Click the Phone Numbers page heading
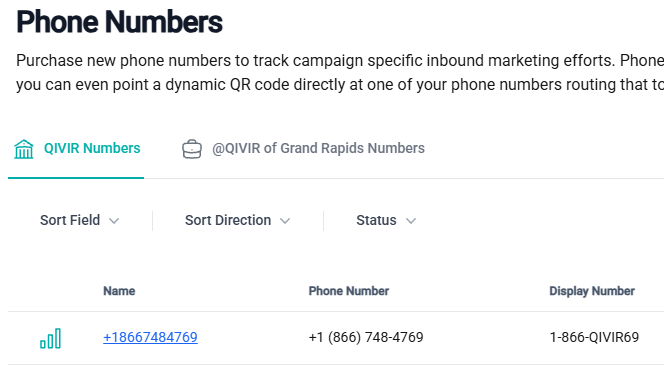This screenshot has height=373, width=664. (x=119, y=22)
